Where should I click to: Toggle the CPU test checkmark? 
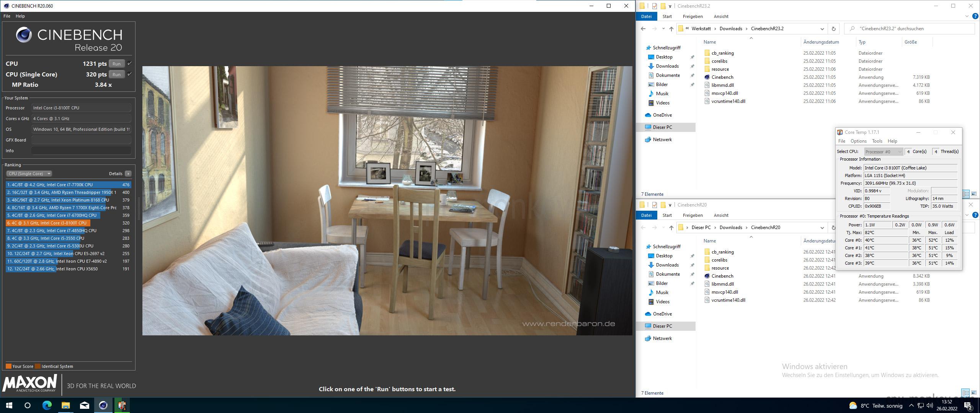click(x=129, y=63)
